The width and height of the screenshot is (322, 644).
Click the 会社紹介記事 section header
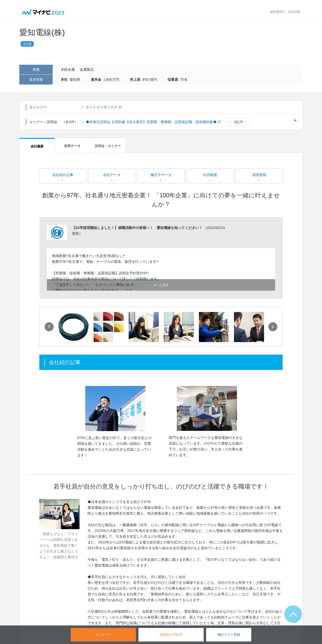161,362
